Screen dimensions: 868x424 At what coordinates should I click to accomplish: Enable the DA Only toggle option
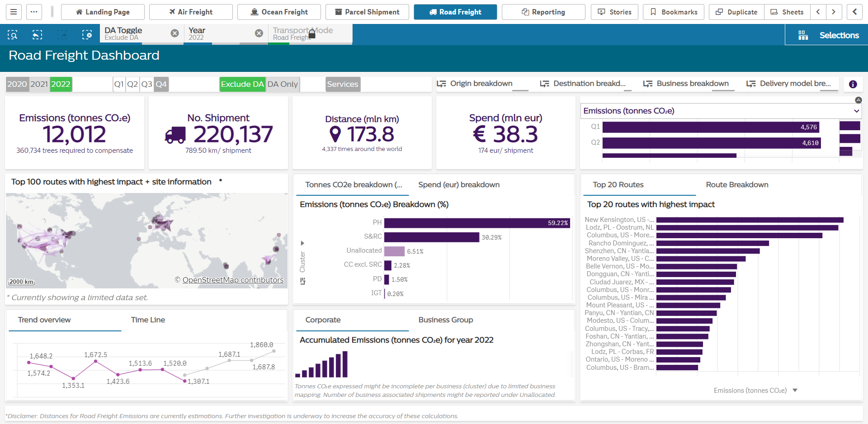pos(283,84)
